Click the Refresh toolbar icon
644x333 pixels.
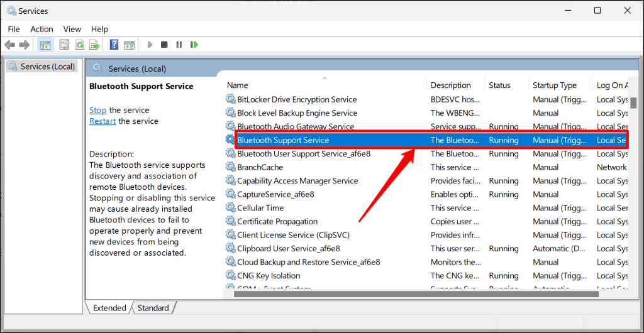click(x=80, y=45)
